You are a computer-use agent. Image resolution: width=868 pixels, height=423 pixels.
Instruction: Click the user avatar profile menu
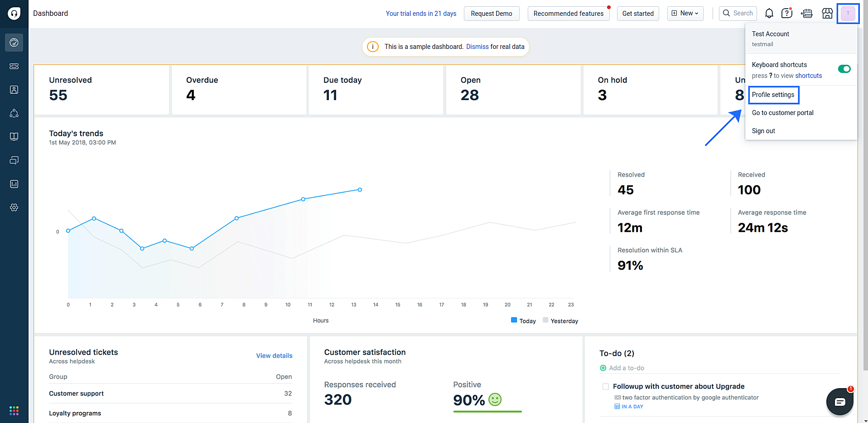coord(848,14)
